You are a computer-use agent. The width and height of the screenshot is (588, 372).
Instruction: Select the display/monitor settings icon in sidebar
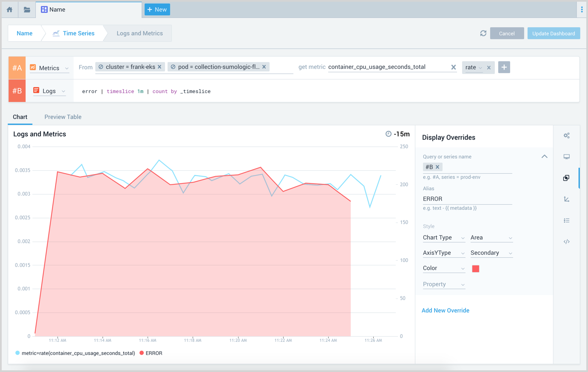point(566,156)
